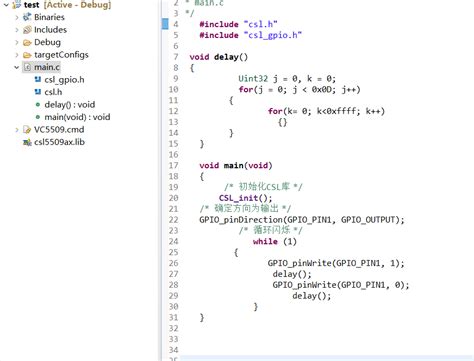The height and width of the screenshot is (361, 474).
Task: Click the csl5509ax.lib library icon
Action: [x=27, y=142]
